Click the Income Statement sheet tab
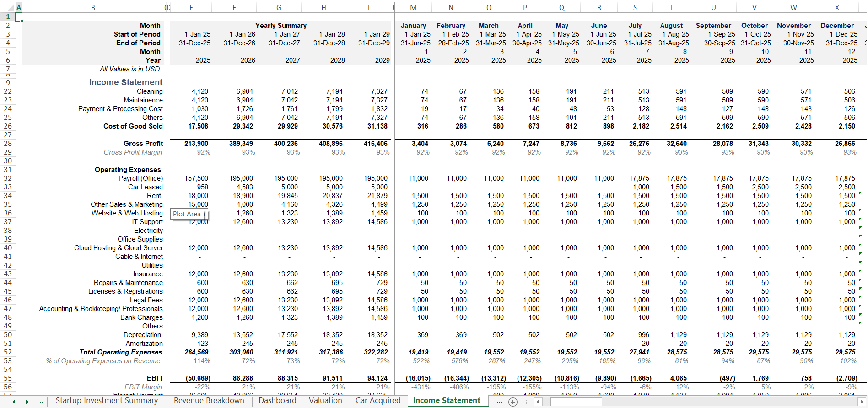Screen dimensions: 868x408 447,401
